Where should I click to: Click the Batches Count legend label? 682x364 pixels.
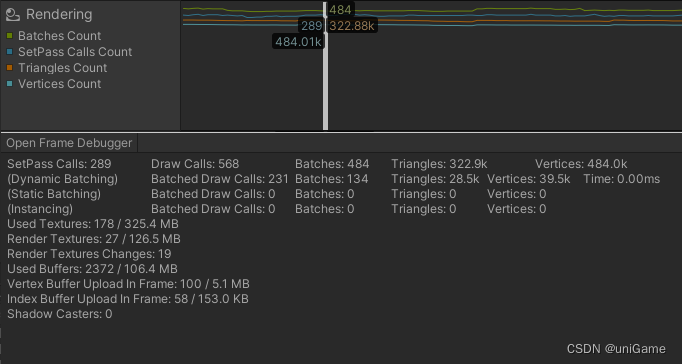[x=60, y=36]
